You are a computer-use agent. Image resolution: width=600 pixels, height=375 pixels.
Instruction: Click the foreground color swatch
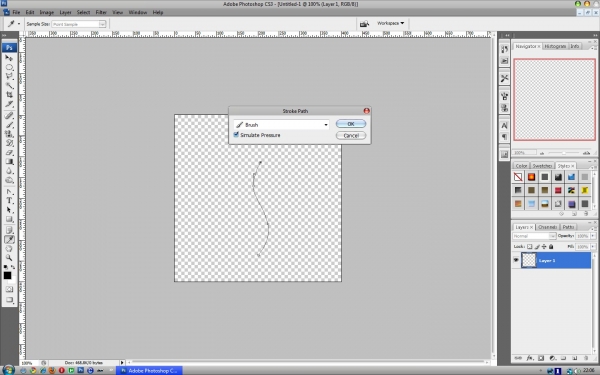click(x=7, y=276)
